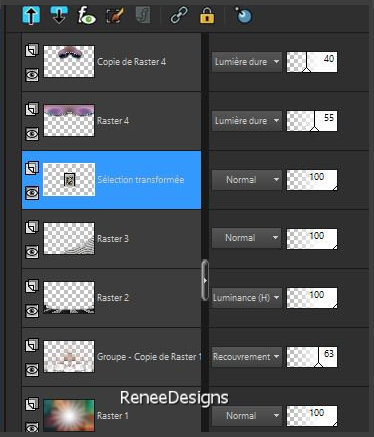
Task: Click the Sélection transformée layer thumbnail
Action: pos(69,180)
